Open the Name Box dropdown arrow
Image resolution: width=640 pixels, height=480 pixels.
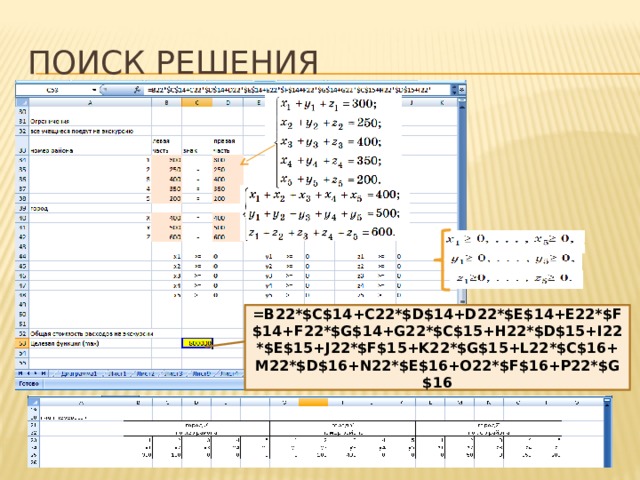click(94, 90)
